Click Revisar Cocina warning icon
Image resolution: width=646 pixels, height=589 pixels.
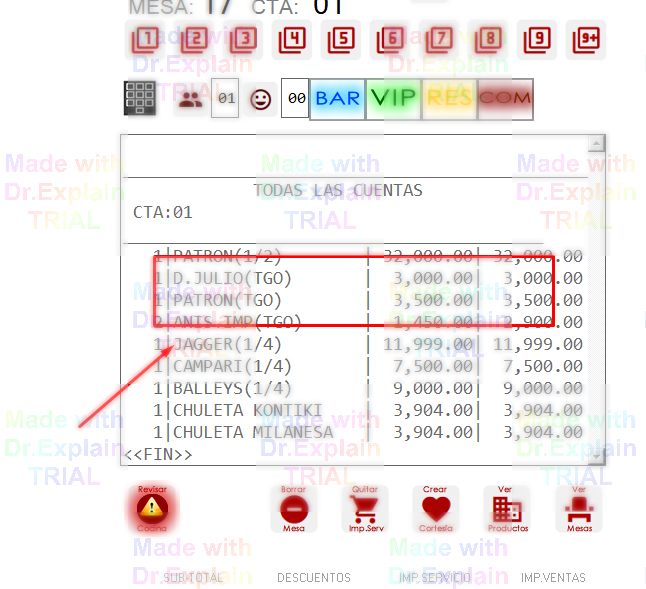[153, 510]
